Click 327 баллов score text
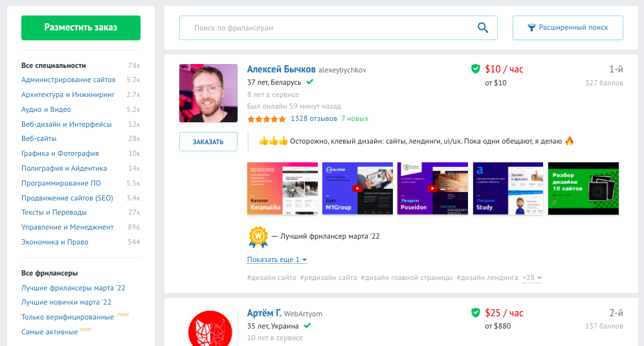This screenshot has width=644, height=346. (604, 83)
